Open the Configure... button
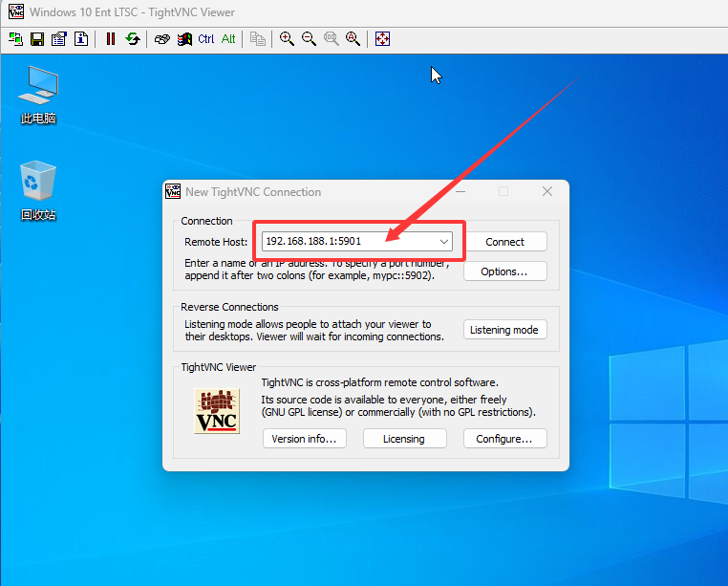The width and height of the screenshot is (728, 586). pos(505,439)
